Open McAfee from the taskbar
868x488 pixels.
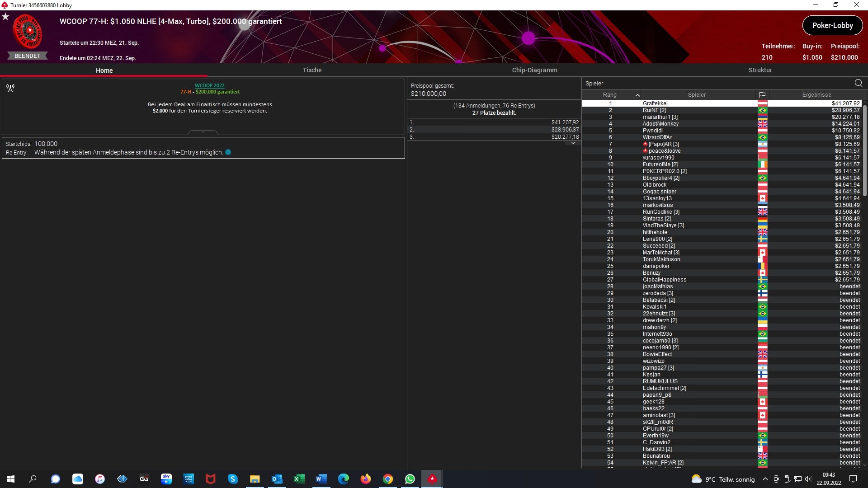[211, 479]
